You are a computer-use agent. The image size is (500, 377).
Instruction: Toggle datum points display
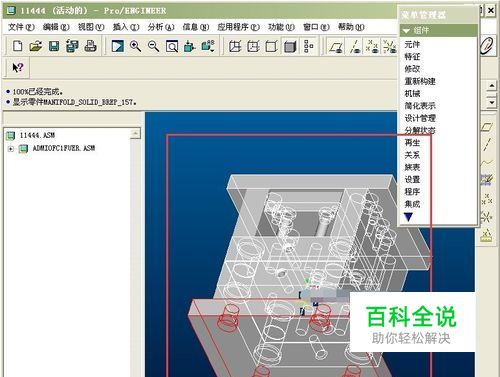pyautogui.click(x=372, y=46)
